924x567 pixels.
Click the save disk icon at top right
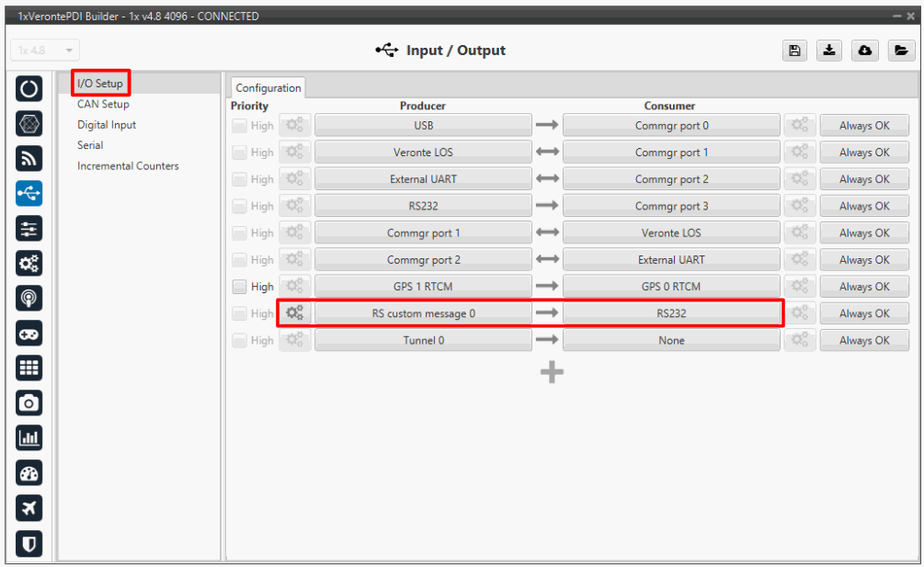pos(794,51)
